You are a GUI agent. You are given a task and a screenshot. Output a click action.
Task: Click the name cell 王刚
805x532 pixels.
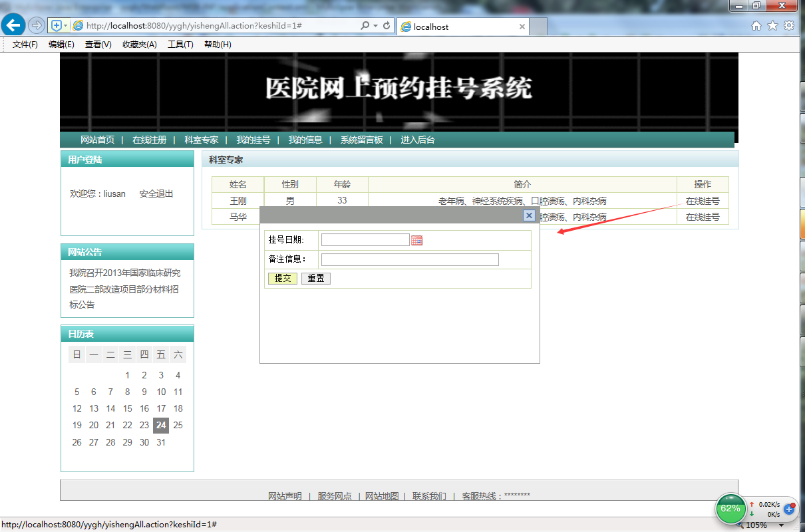pyautogui.click(x=238, y=201)
